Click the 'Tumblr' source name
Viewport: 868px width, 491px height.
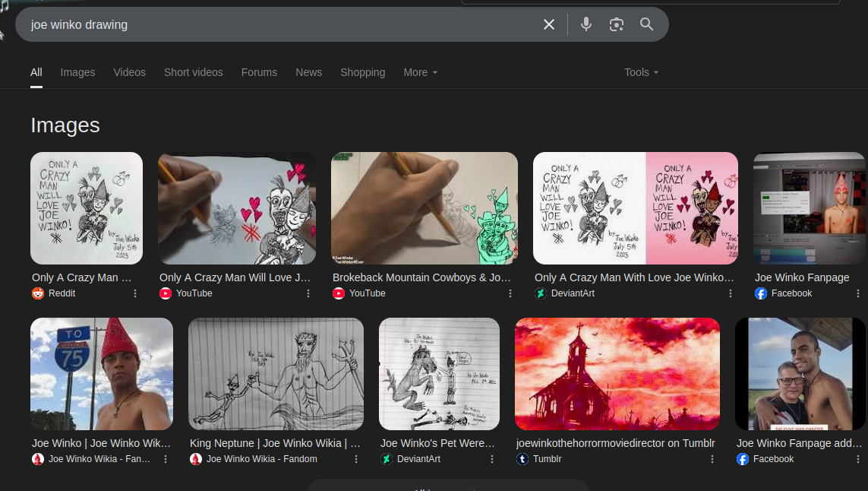point(547,459)
